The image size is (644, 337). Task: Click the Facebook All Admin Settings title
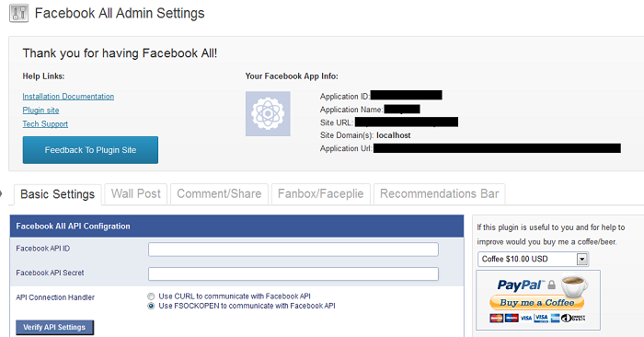[x=120, y=13]
